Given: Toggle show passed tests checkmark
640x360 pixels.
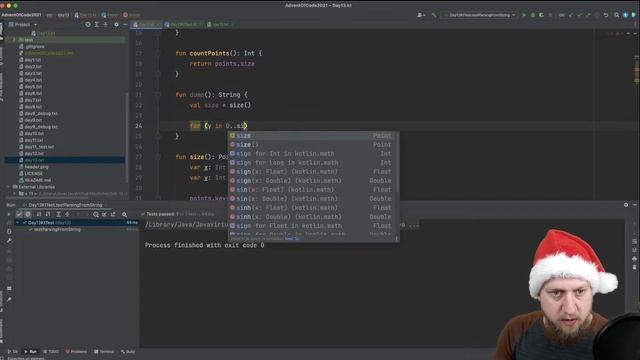Looking at the screenshot, I should (x=19, y=214).
